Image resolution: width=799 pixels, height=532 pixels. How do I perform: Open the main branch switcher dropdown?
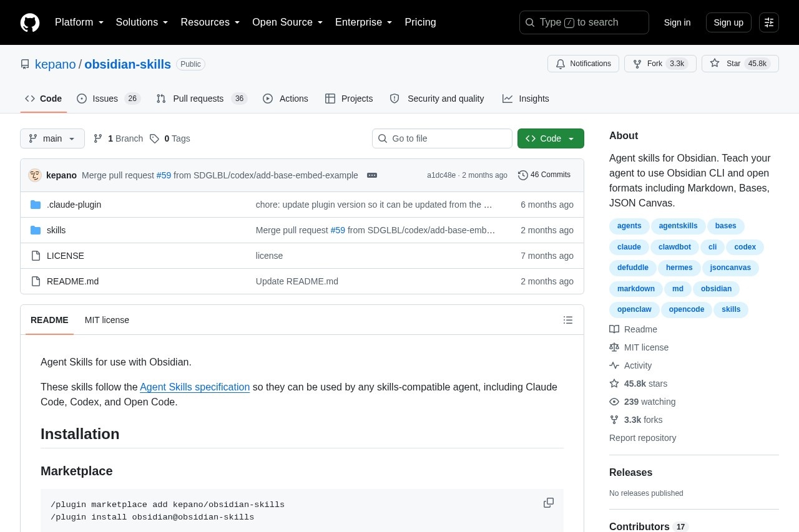[52, 138]
